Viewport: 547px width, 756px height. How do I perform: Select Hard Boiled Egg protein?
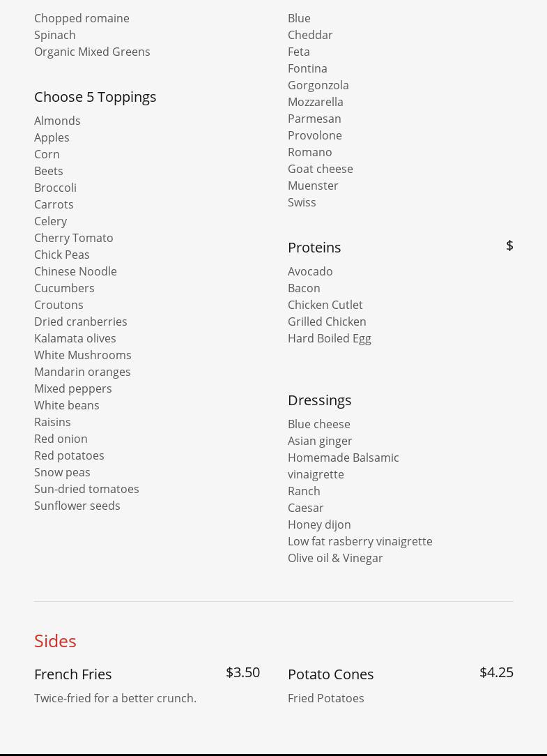330,338
